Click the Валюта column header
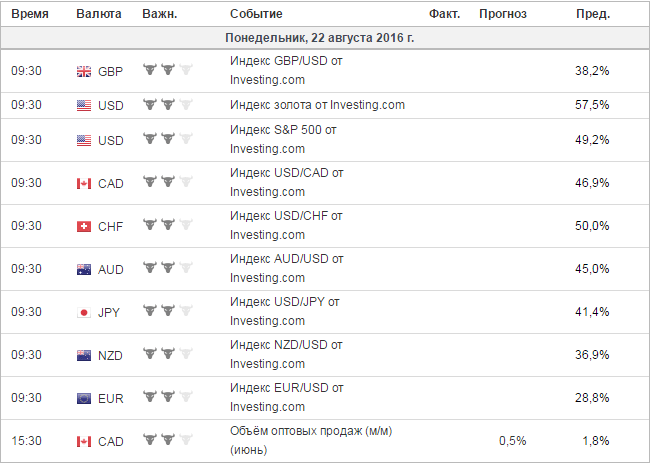The image size is (654, 463). click(99, 14)
